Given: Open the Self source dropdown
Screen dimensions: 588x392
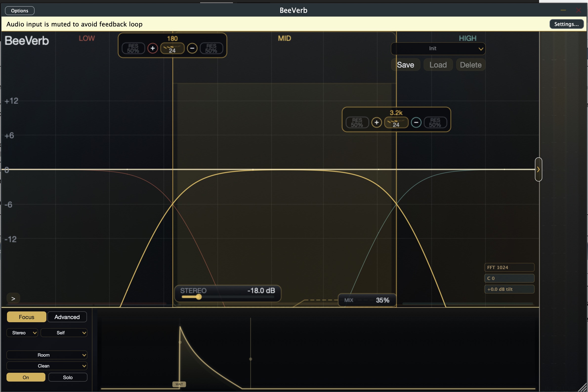Looking at the screenshot, I should (64, 333).
